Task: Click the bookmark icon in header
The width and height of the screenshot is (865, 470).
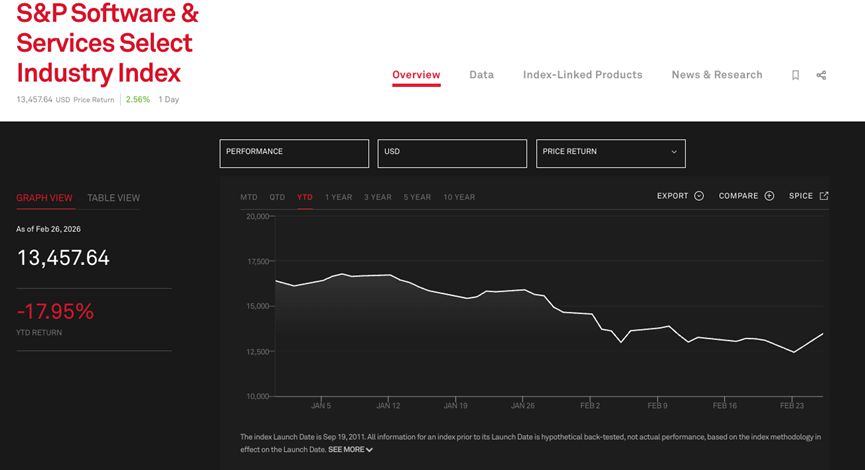Action: point(795,75)
